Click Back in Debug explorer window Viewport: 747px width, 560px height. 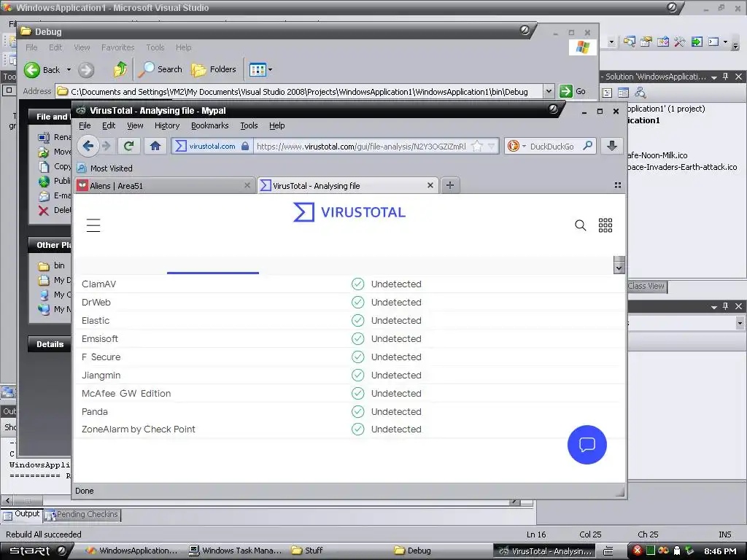(42, 70)
